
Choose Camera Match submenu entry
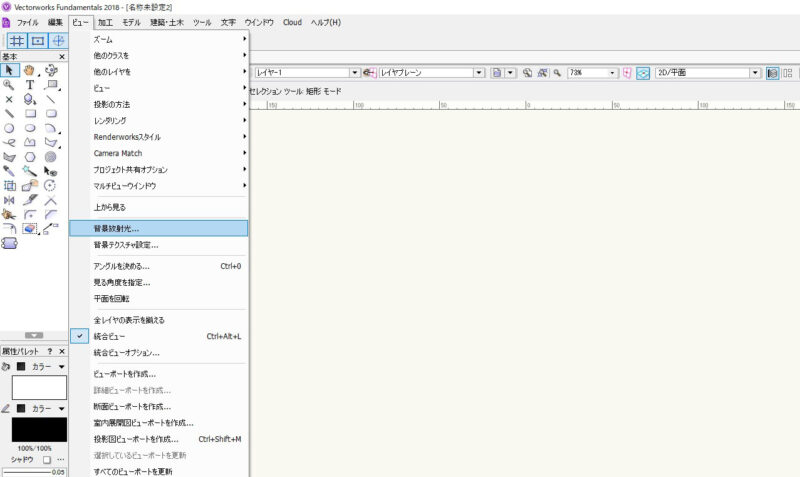pyautogui.click(x=159, y=153)
